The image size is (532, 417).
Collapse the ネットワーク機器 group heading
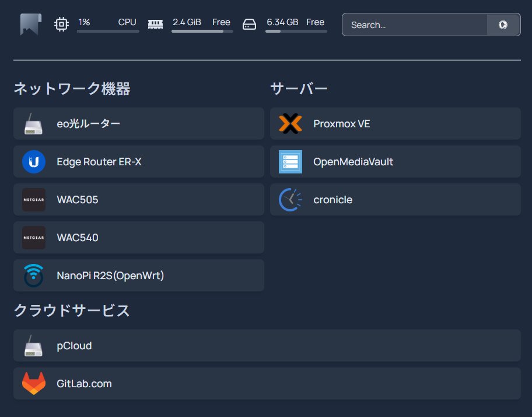pos(72,89)
